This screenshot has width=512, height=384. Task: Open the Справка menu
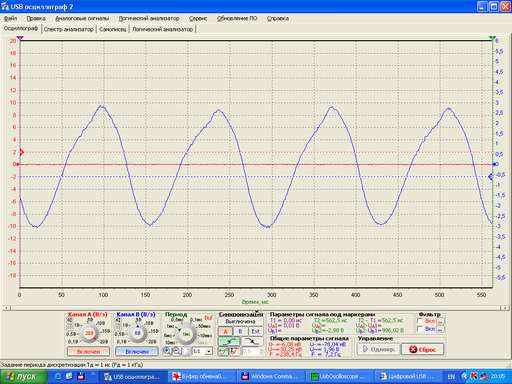tap(278, 19)
